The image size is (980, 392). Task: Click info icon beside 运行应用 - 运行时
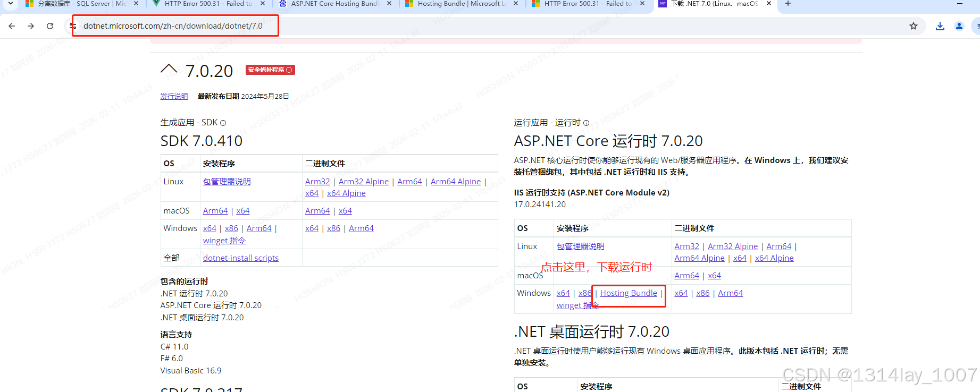tap(587, 123)
